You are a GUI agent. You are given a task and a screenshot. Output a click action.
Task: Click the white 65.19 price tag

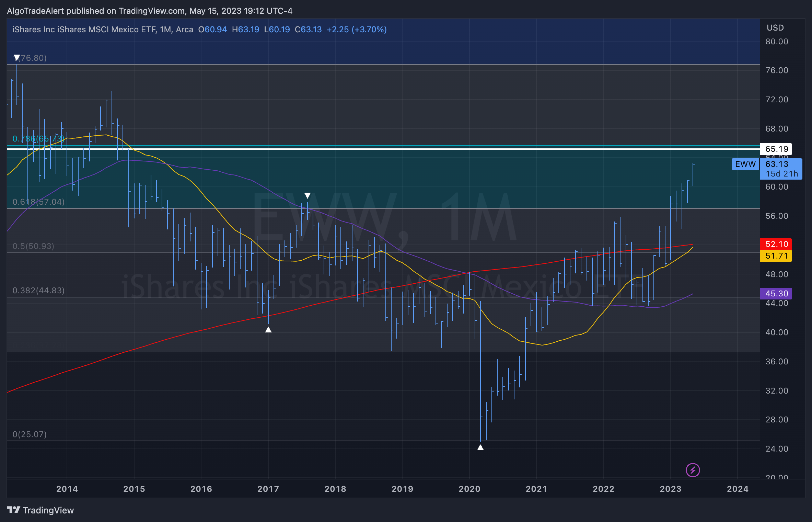click(776, 149)
